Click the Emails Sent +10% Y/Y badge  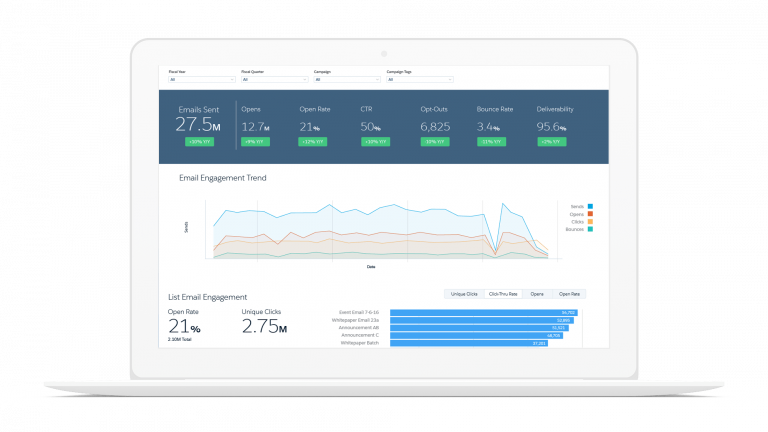(198, 142)
